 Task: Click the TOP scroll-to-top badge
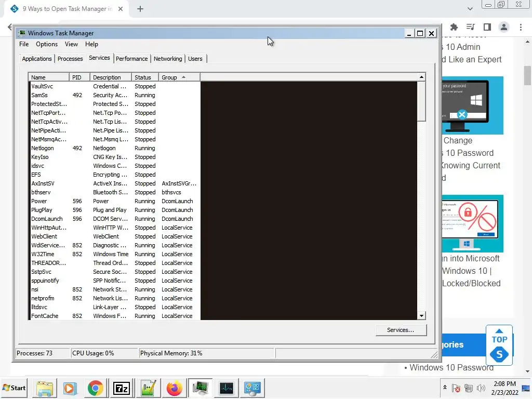coord(499,345)
